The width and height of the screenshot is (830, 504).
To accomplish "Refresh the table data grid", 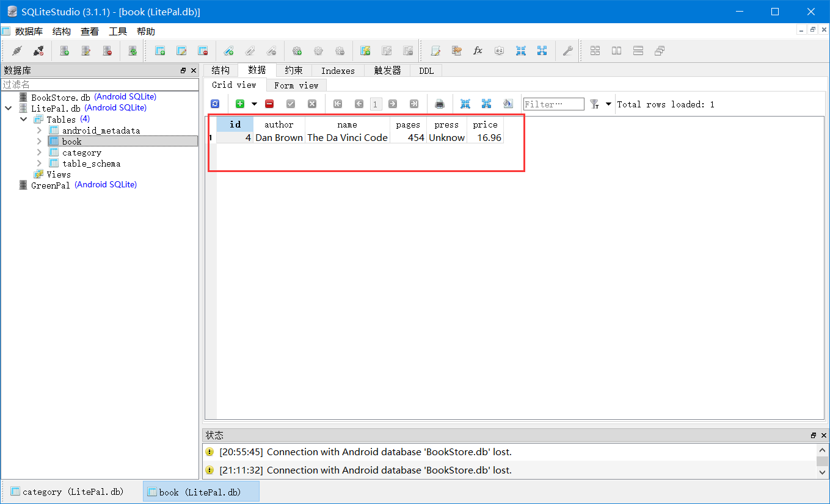I will pos(214,104).
